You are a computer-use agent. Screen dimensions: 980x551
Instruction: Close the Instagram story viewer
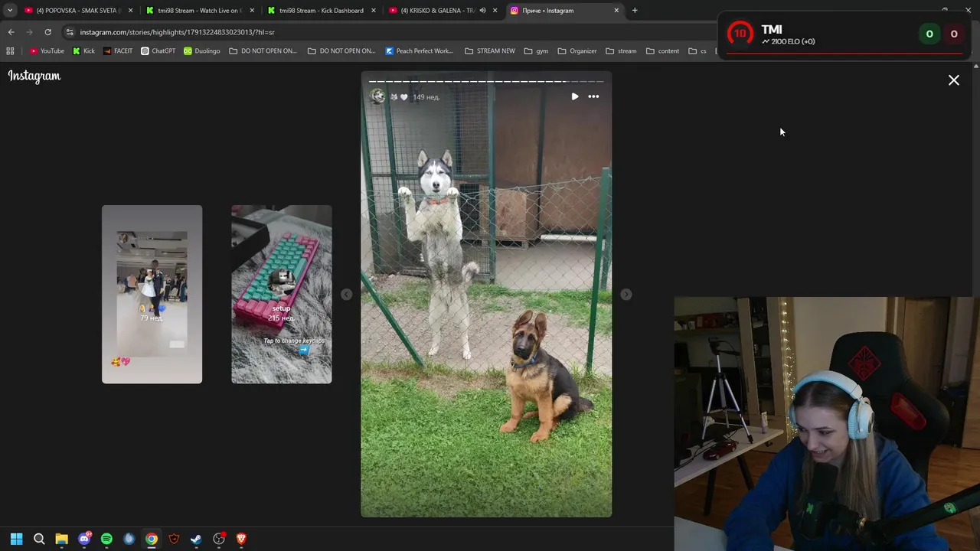click(954, 80)
